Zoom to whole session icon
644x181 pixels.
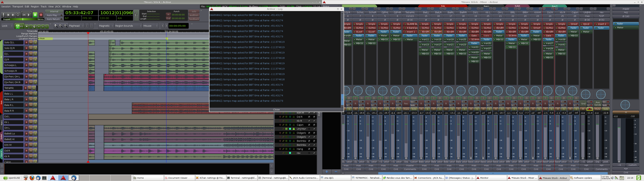(x=66, y=26)
